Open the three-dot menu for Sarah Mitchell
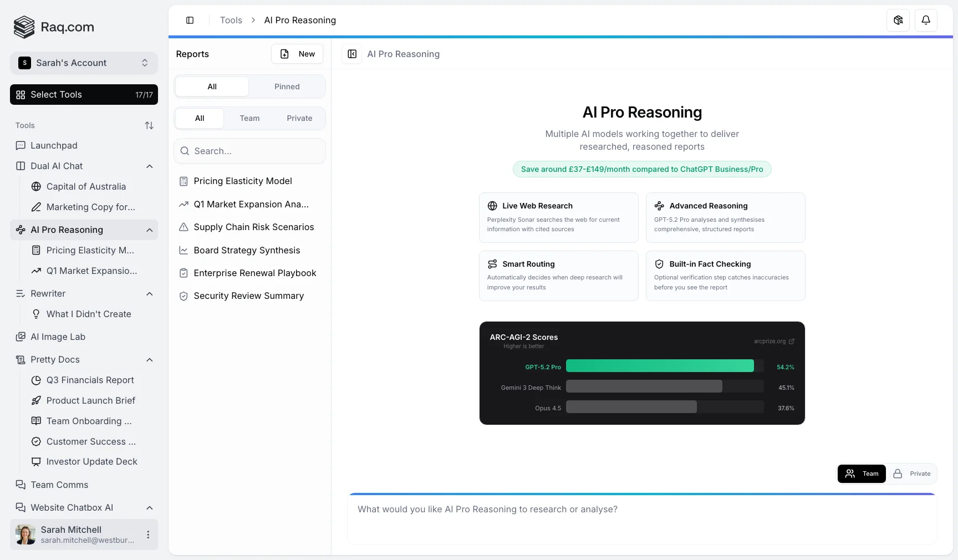Viewport: 958px width, 560px height. click(x=147, y=534)
